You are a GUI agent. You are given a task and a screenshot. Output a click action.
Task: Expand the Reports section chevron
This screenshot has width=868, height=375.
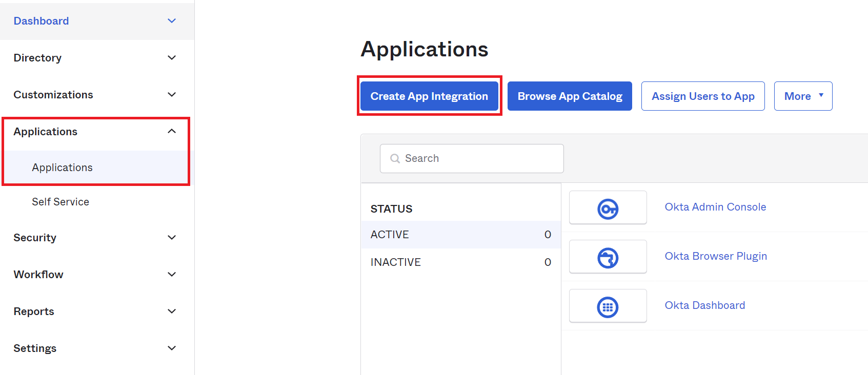172,311
